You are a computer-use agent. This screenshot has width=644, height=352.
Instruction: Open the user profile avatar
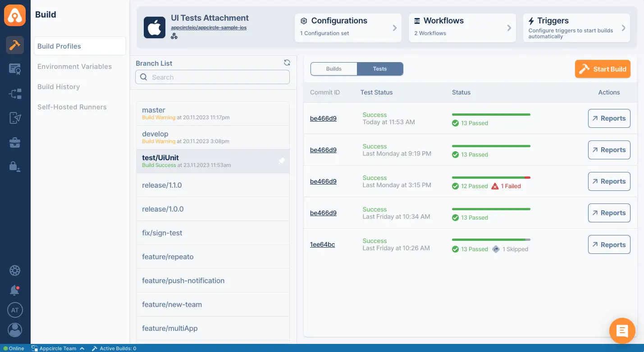coord(15,330)
